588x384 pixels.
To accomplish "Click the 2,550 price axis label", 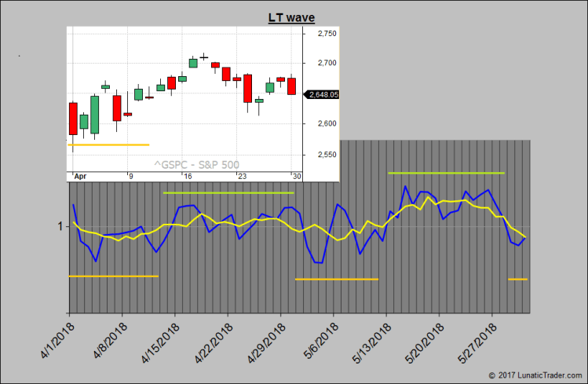I will click(327, 154).
